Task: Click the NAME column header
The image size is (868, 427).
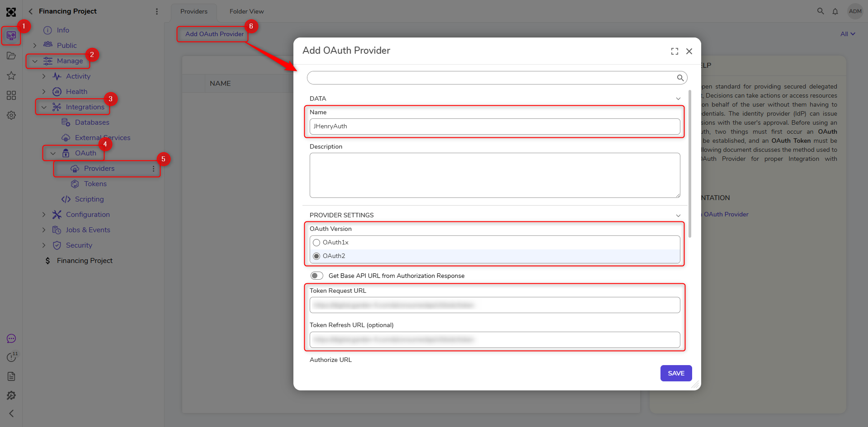Action: (220, 84)
